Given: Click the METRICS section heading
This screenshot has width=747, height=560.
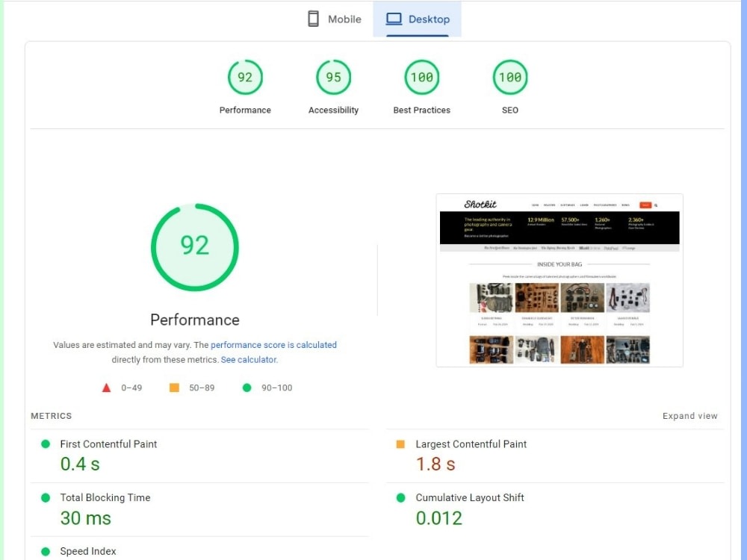Looking at the screenshot, I should [x=52, y=416].
